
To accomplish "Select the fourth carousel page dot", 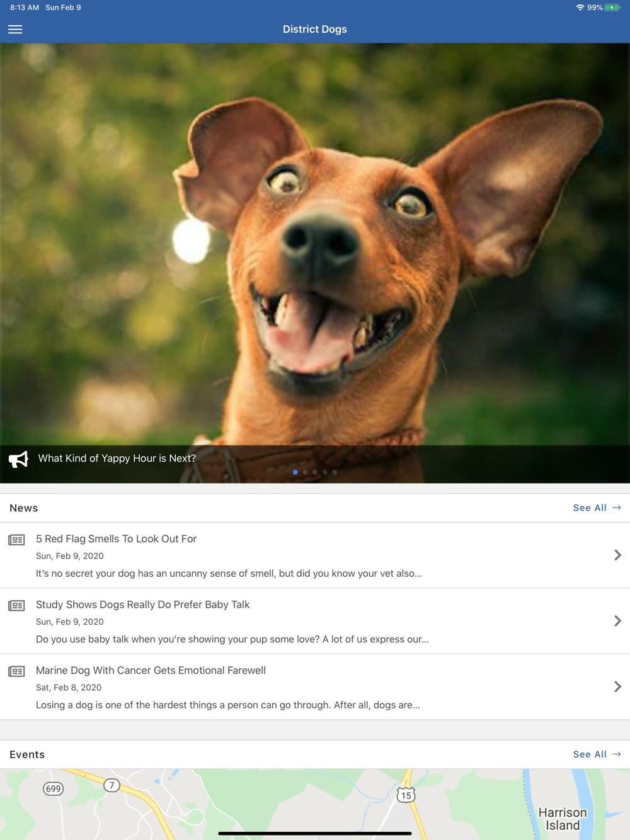I will click(x=325, y=472).
